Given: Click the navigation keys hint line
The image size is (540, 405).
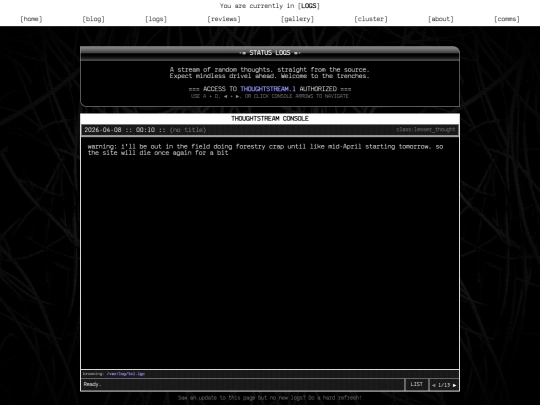Looking at the screenshot, I should pos(270,96).
